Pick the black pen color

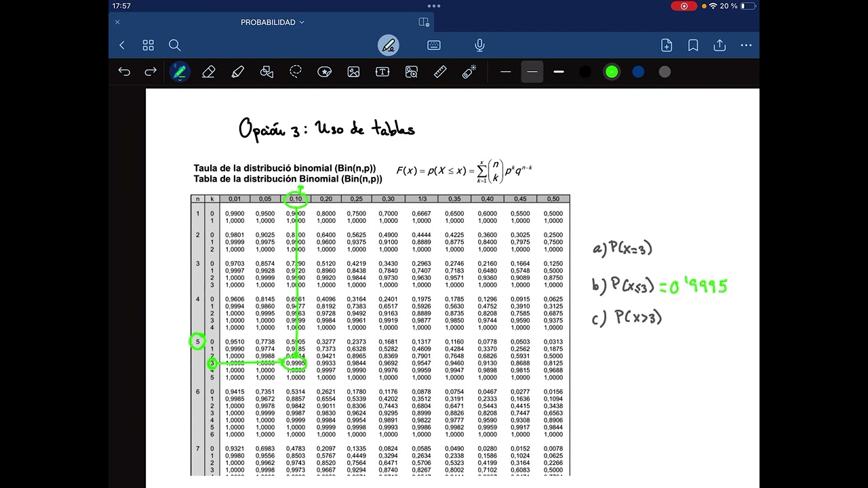click(585, 71)
